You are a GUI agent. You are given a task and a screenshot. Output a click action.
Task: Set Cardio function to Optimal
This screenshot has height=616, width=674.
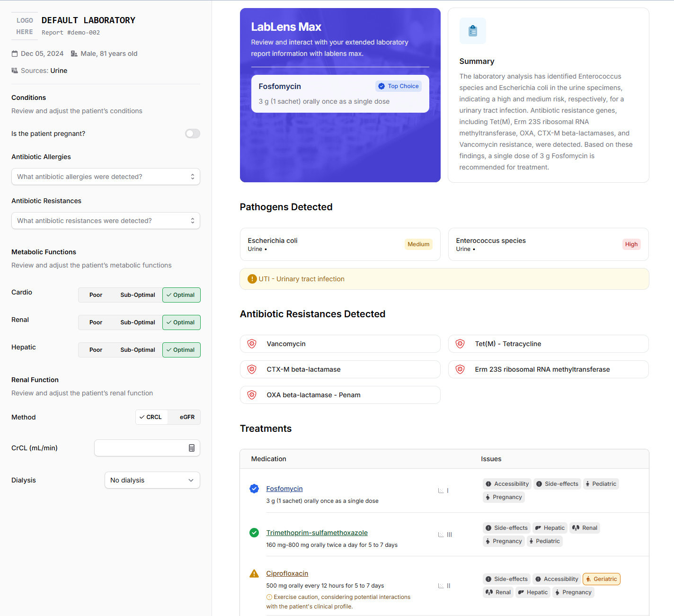coord(181,295)
